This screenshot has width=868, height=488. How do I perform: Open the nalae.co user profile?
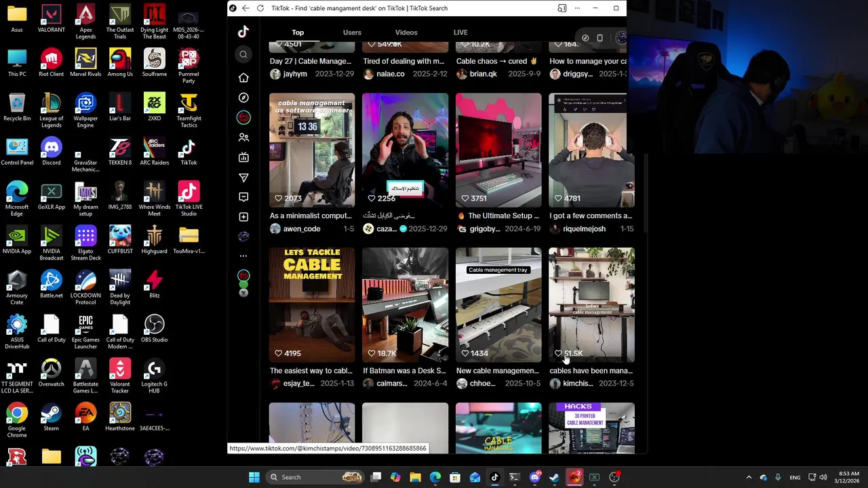390,74
